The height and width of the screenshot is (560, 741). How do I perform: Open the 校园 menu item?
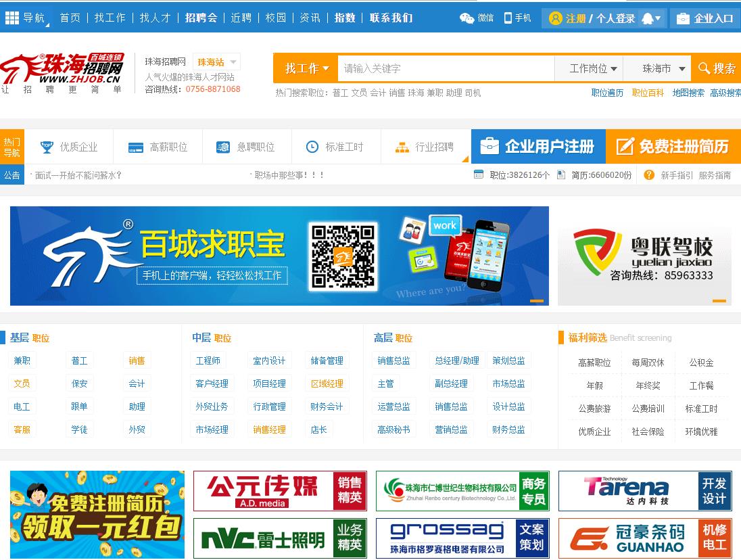pyautogui.click(x=276, y=18)
